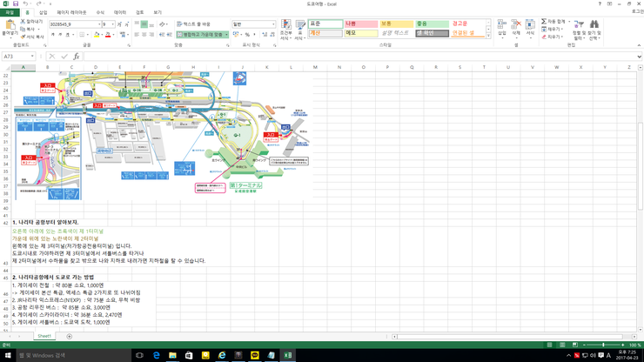This screenshot has width=644, height=362.
Task: Click the Delete cells (삭제) icon
Action: click(x=516, y=24)
